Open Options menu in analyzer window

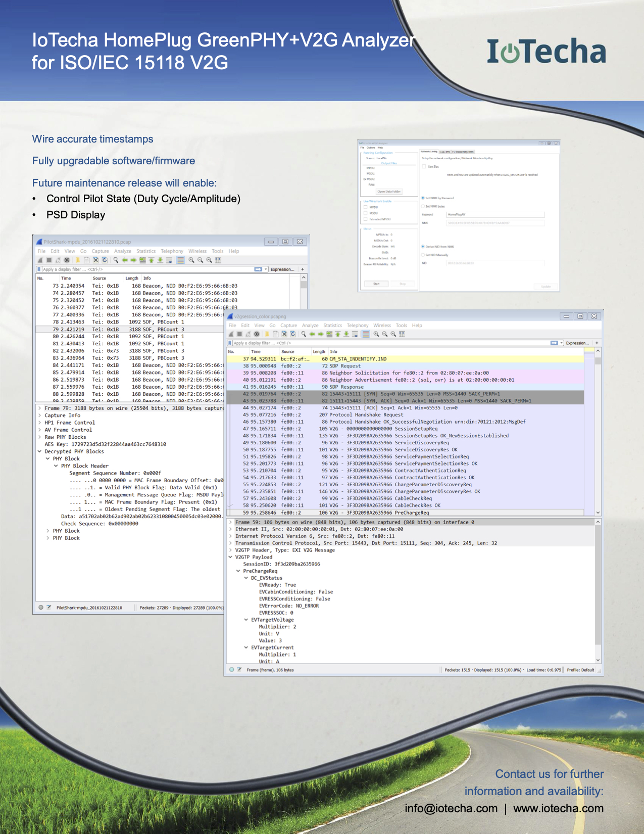coord(371,148)
